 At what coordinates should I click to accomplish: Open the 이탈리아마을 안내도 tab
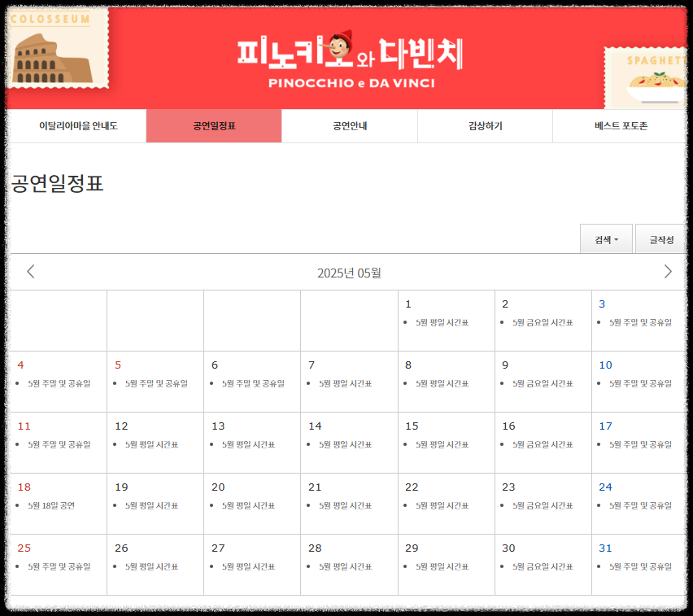pos(78,126)
